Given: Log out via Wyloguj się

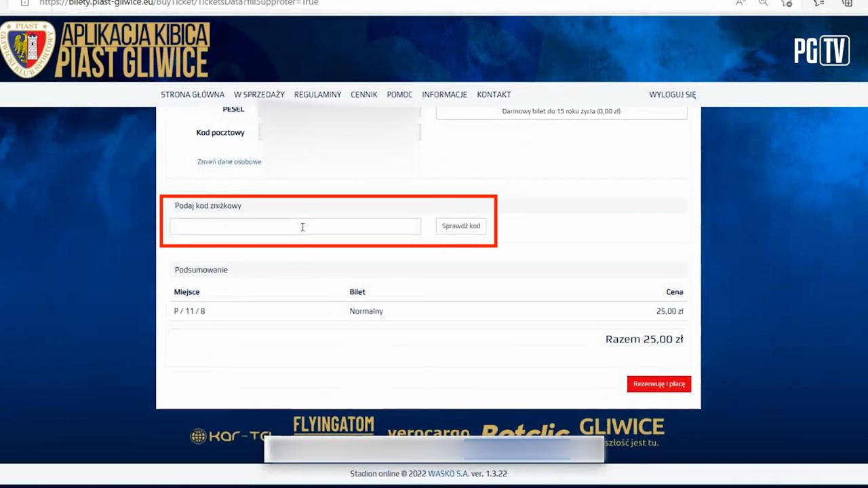Looking at the screenshot, I should pyautogui.click(x=672, y=95).
